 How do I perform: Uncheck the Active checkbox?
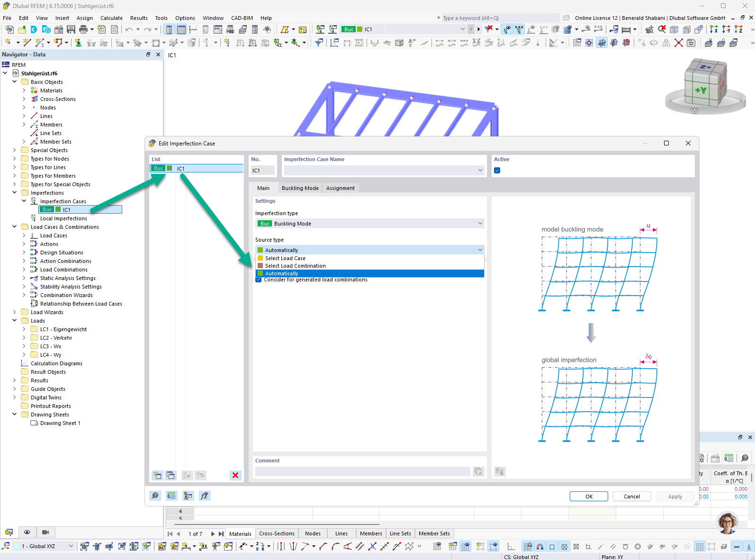497,171
